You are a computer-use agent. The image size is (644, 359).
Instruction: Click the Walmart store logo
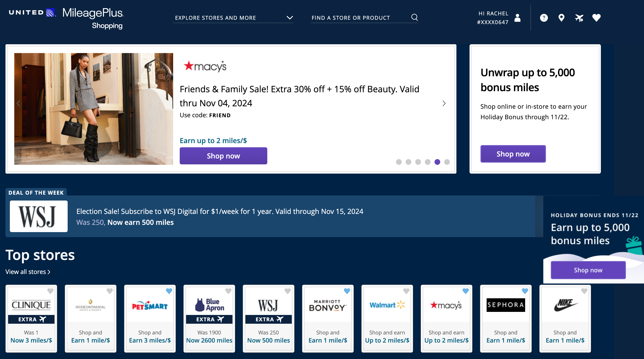pyautogui.click(x=387, y=305)
